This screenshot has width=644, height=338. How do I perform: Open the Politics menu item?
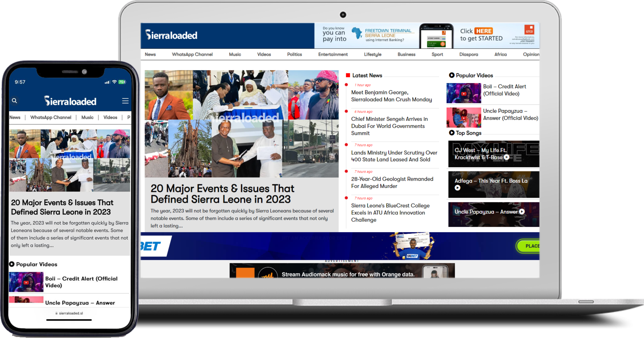click(x=294, y=54)
